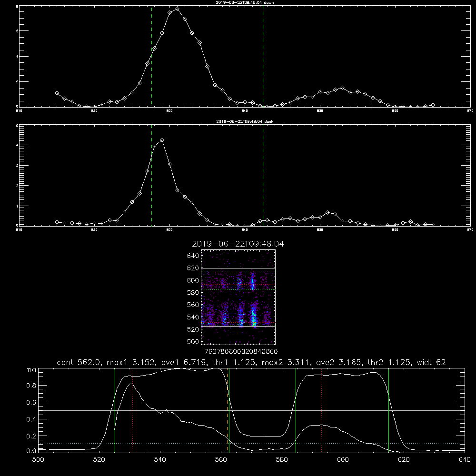
Task: Click the green vertical line near 585
Action: 296,410
